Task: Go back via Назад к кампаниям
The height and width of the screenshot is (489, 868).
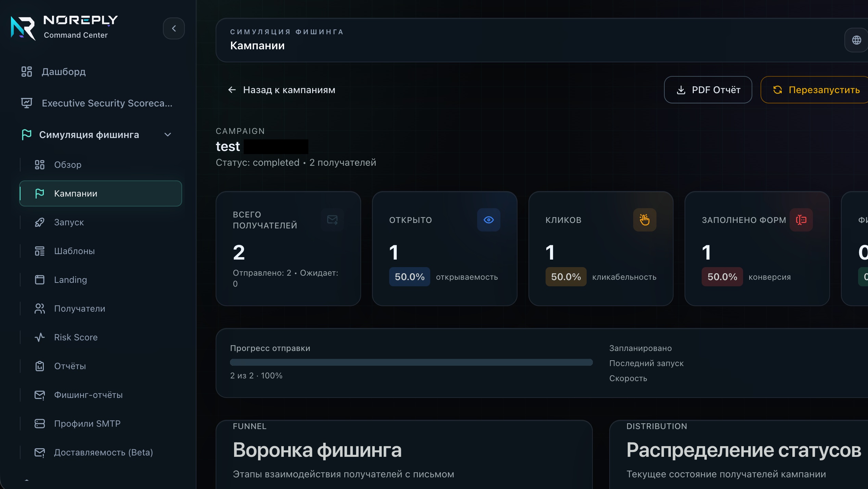Action: [x=281, y=90]
